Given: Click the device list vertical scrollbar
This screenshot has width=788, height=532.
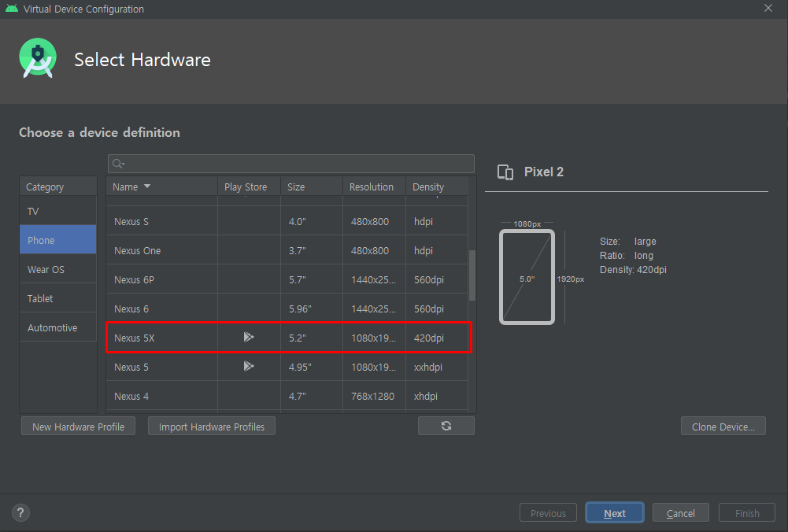Looking at the screenshot, I should point(472,275).
